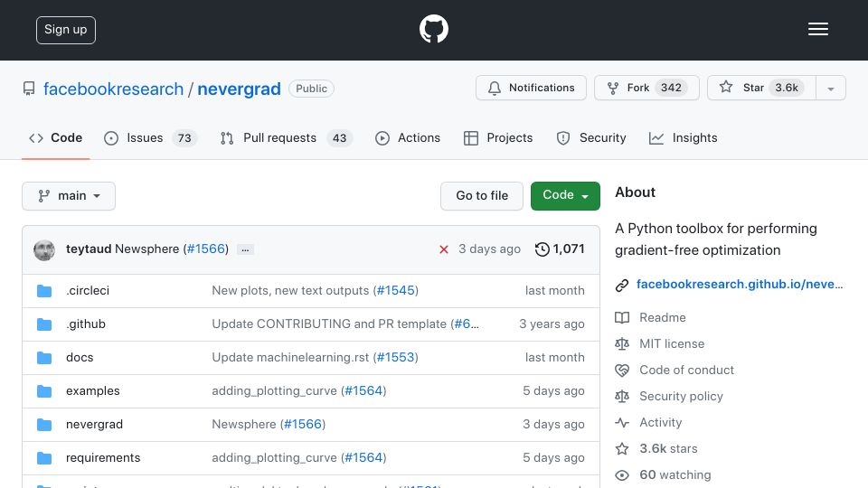Image resolution: width=868 pixels, height=488 pixels.
Task: Open the facebookresearch owner link
Action: click(114, 89)
